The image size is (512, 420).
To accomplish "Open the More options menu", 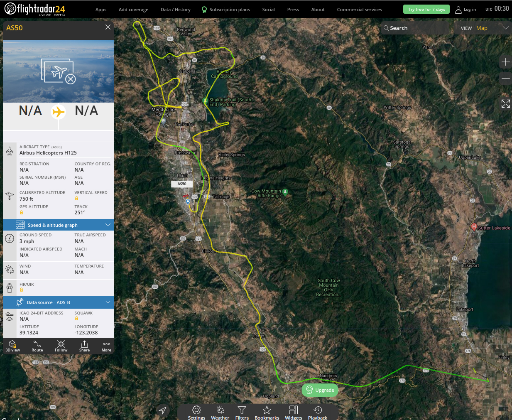I will 106,346.
